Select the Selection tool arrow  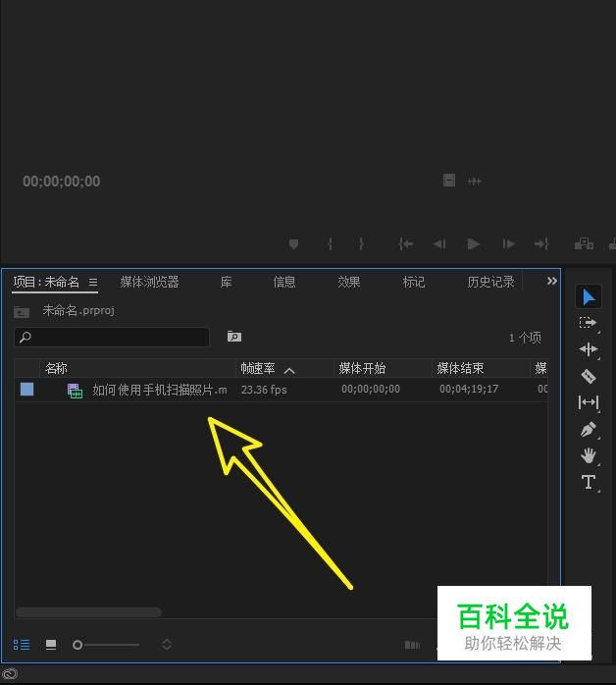pyautogui.click(x=589, y=297)
